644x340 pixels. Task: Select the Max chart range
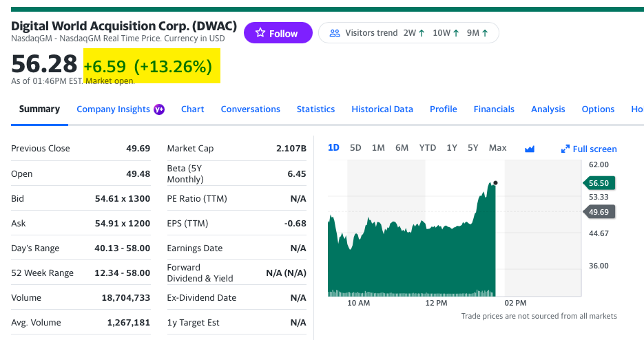tap(498, 148)
